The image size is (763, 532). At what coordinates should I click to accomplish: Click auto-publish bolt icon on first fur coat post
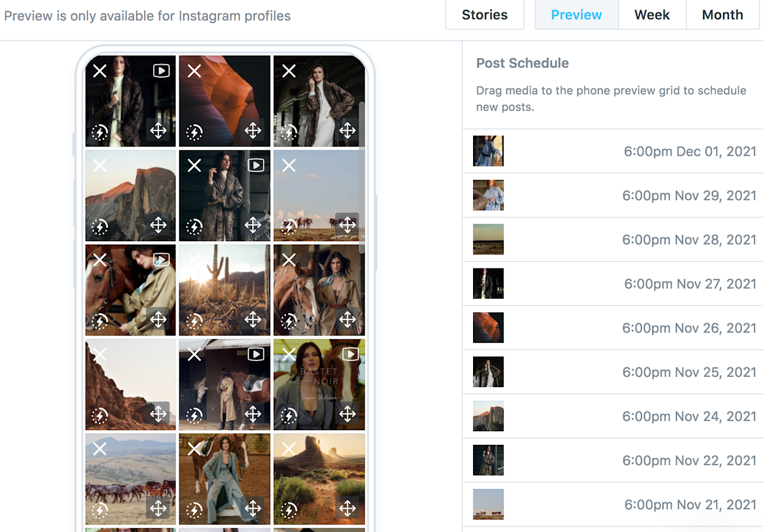[100, 132]
